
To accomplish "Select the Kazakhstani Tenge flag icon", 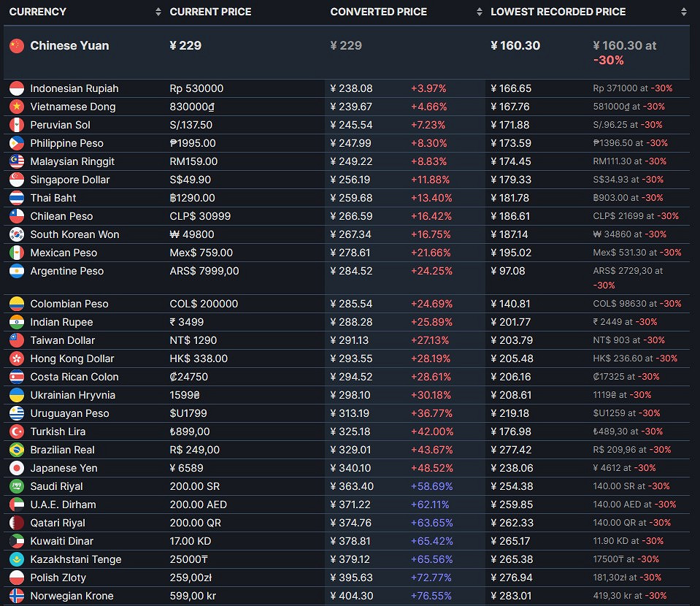I will (17, 559).
